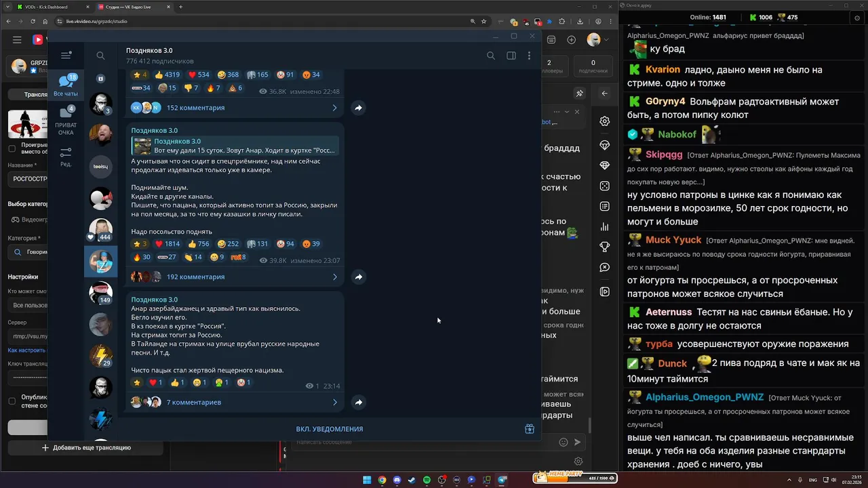868x488 pixels.
Task: Open Discord from the taskbar
Action: pyautogui.click(x=397, y=480)
